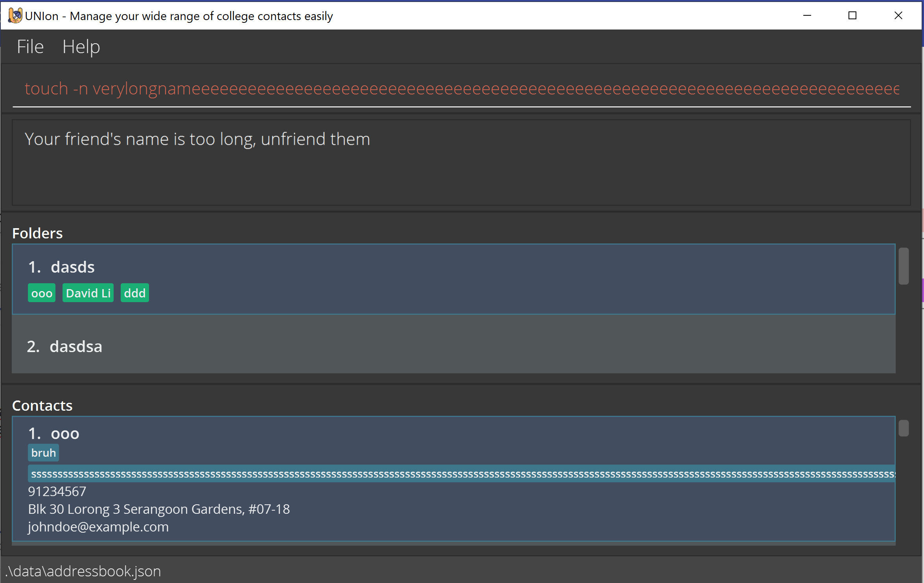924x583 pixels.
Task: Select folder 2 dasdsa
Action: [x=75, y=347]
